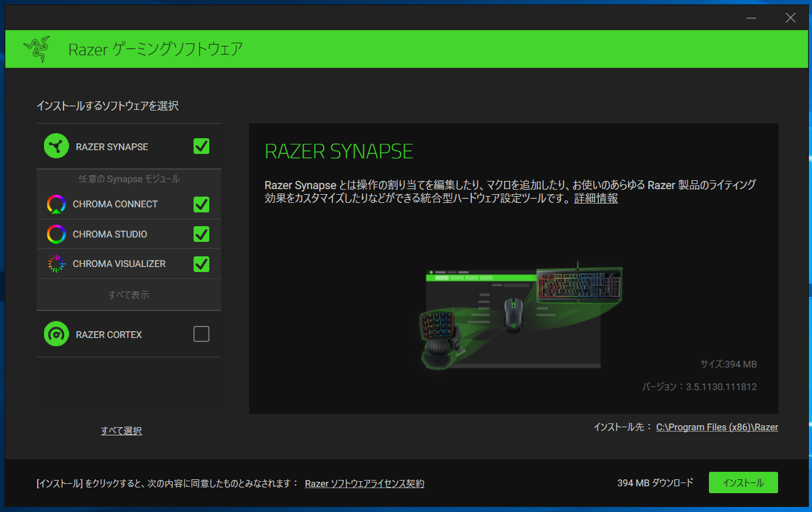
Task: Click the インストールするソフトウェアを選択 heading
Action: [x=107, y=106]
